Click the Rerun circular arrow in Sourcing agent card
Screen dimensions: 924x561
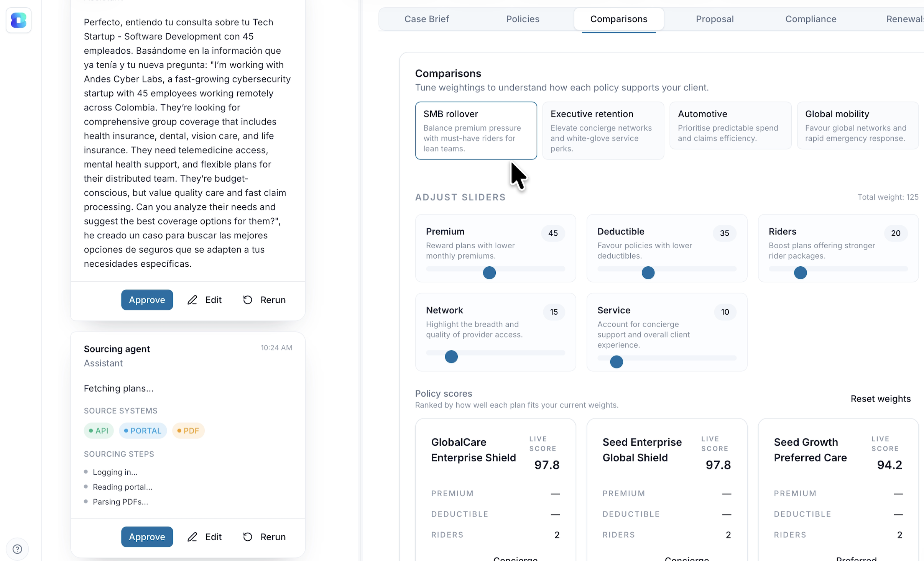click(x=248, y=537)
